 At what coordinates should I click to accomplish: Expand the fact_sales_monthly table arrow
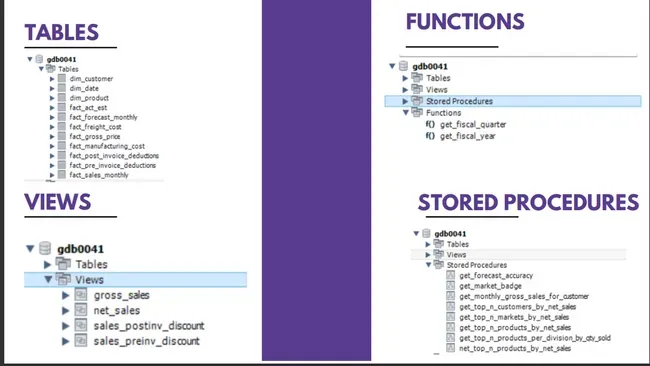(x=52, y=175)
